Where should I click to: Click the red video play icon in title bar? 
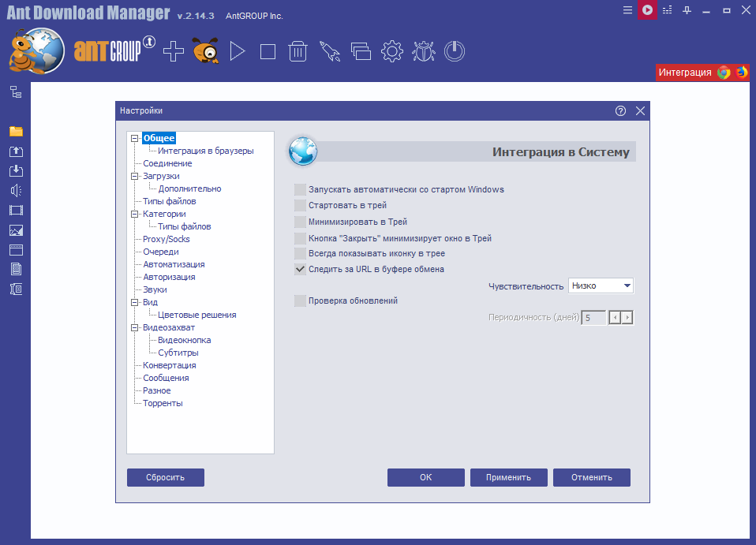coord(647,9)
